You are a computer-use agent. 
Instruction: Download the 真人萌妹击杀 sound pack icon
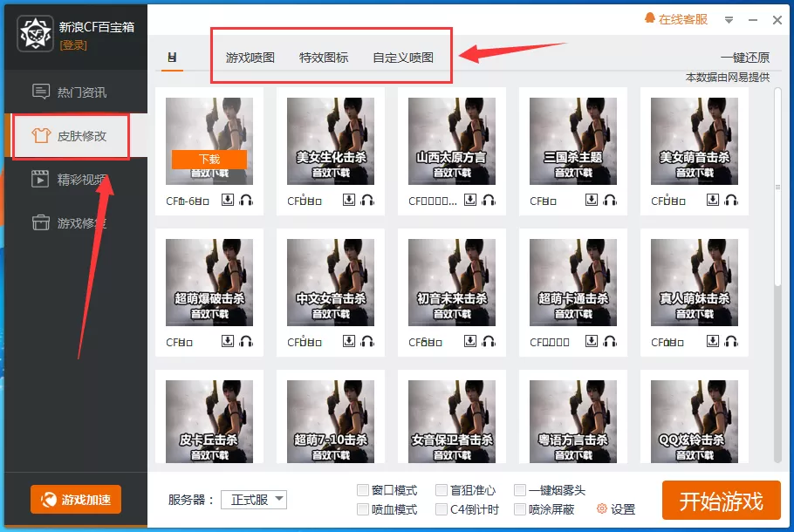pyautogui.click(x=713, y=341)
